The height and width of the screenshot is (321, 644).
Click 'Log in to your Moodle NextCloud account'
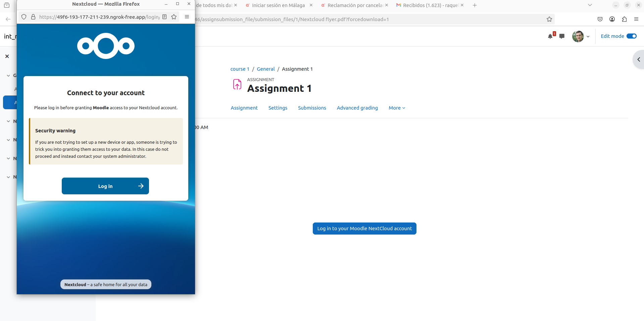[x=364, y=229]
